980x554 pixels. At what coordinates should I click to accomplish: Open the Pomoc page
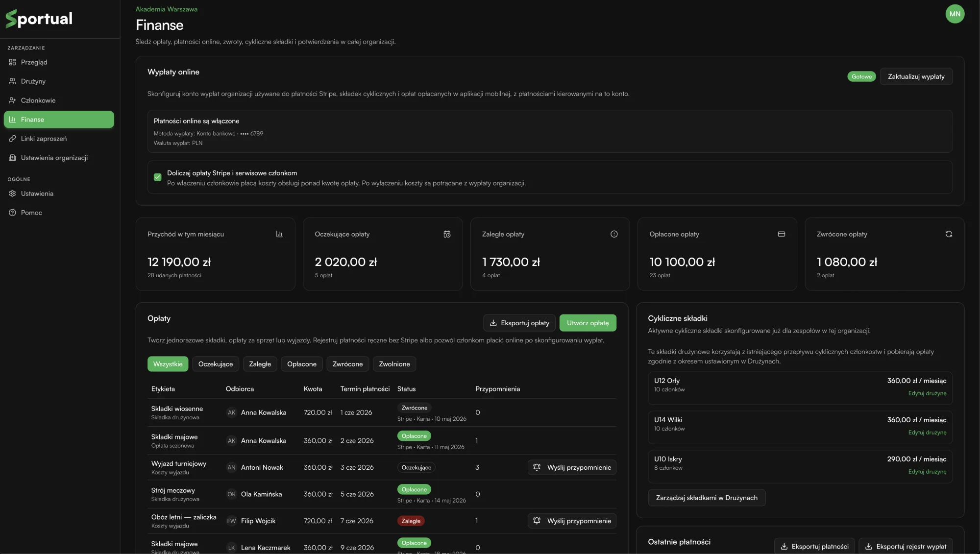click(x=59, y=213)
